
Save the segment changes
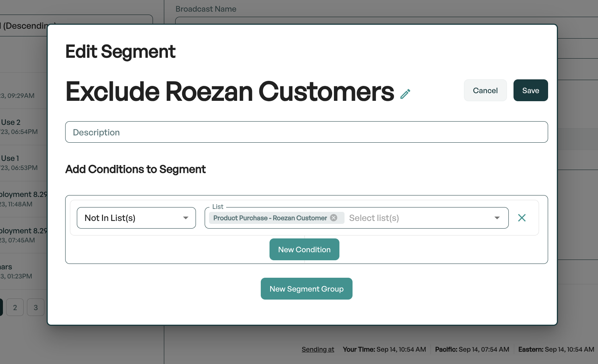pos(530,90)
